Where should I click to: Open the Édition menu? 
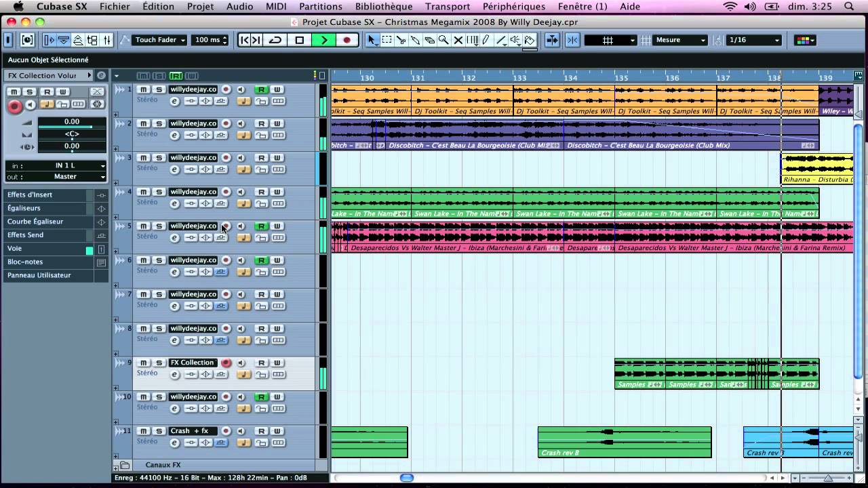pyautogui.click(x=158, y=7)
